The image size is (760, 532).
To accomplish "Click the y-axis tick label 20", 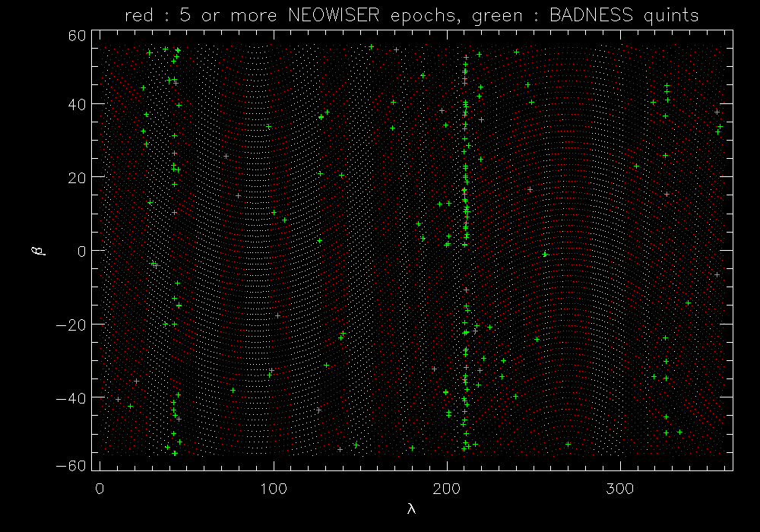I will click(x=77, y=178).
